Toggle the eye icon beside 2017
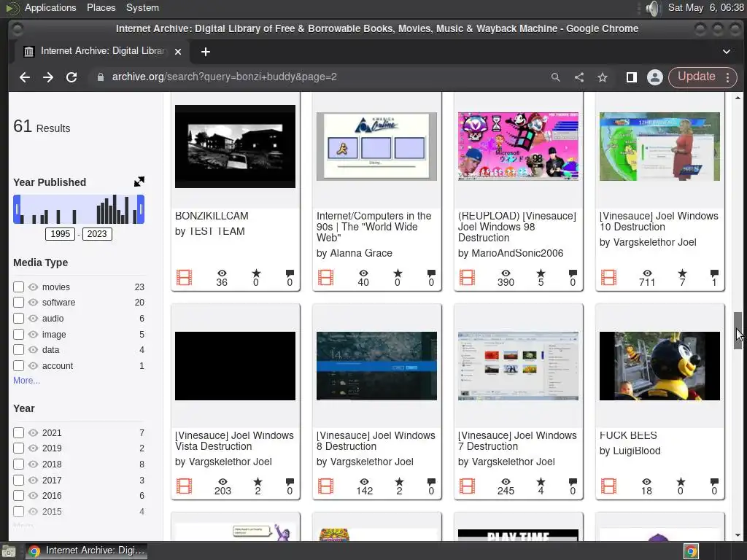Viewport: 747px width, 560px height. [33, 480]
